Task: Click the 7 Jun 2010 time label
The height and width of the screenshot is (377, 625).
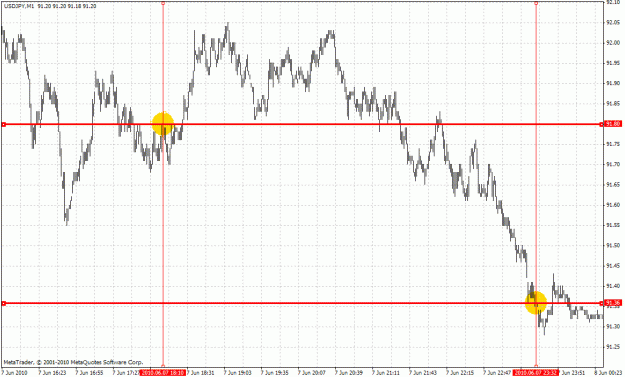Action: pyautogui.click(x=15, y=373)
